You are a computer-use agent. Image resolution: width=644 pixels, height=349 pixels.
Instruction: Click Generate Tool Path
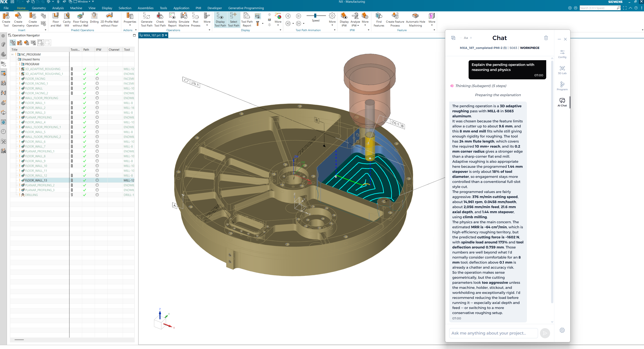click(147, 20)
